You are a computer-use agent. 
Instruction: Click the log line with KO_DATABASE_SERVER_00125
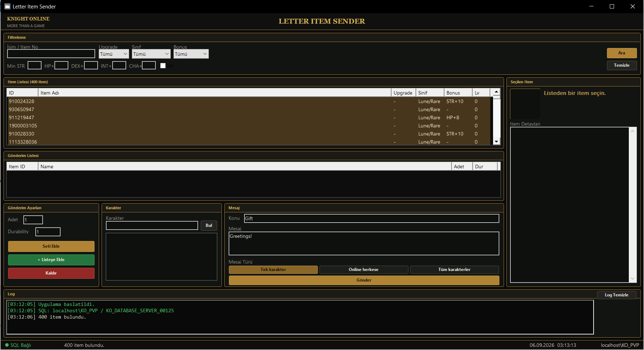(91, 310)
